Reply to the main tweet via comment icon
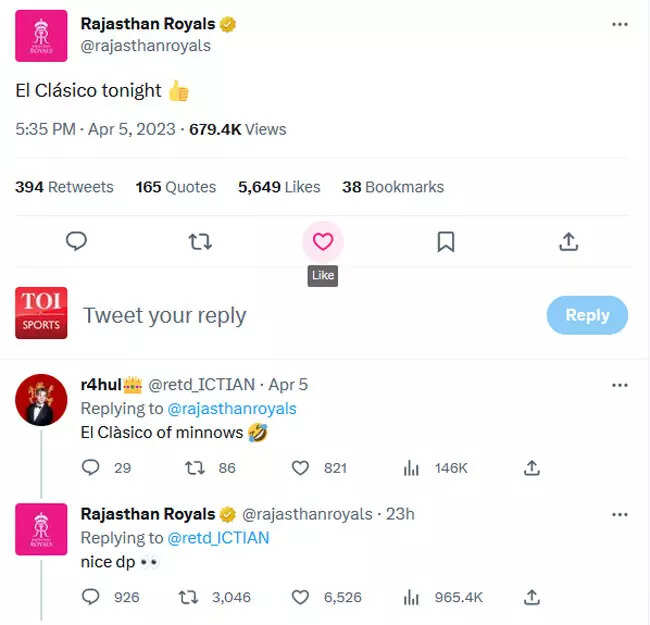 pyautogui.click(x=76, y=241)
